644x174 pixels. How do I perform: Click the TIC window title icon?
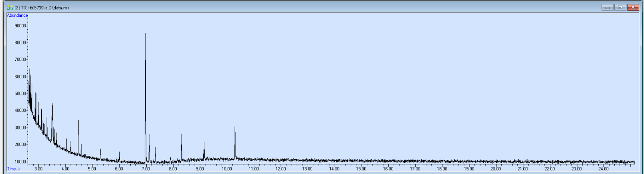point(10,8)
